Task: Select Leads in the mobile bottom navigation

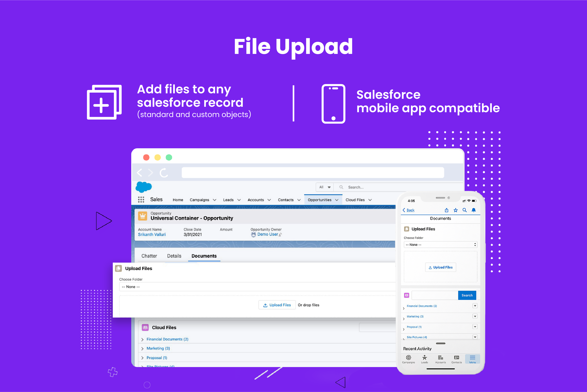Action: [x=424, y=359]
